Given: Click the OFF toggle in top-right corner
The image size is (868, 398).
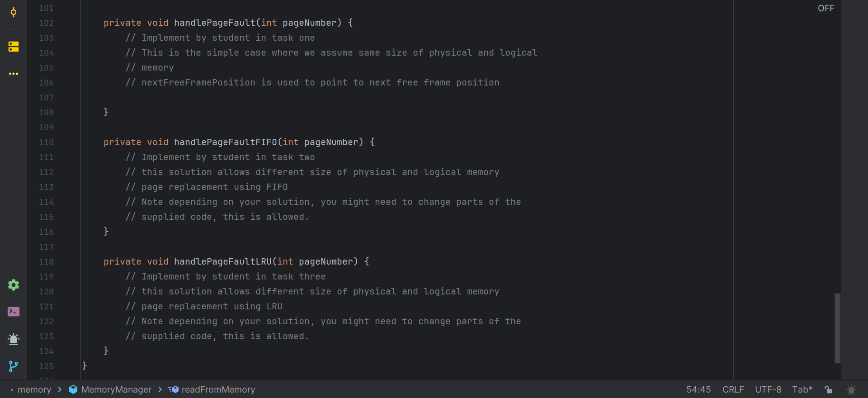Looking at the screenshot, I should (x=826, y=8).
